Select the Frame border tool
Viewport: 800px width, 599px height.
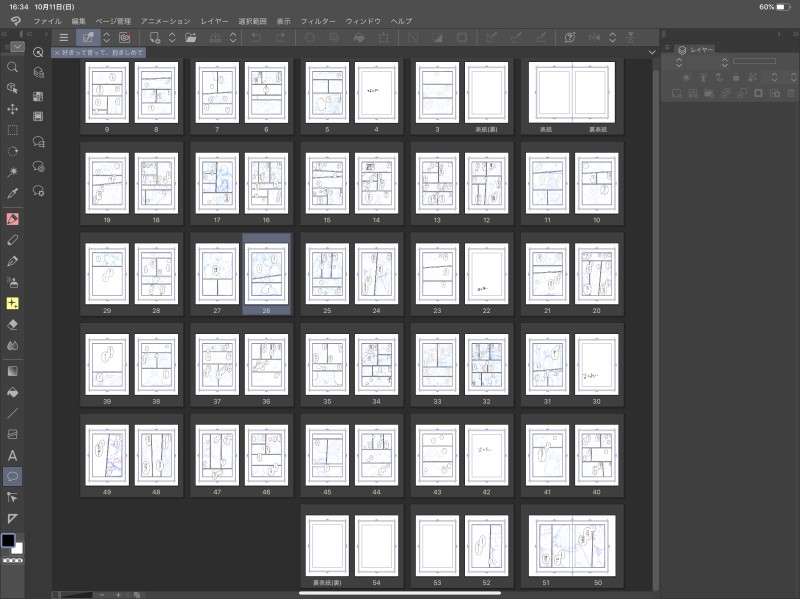(12, 434)
